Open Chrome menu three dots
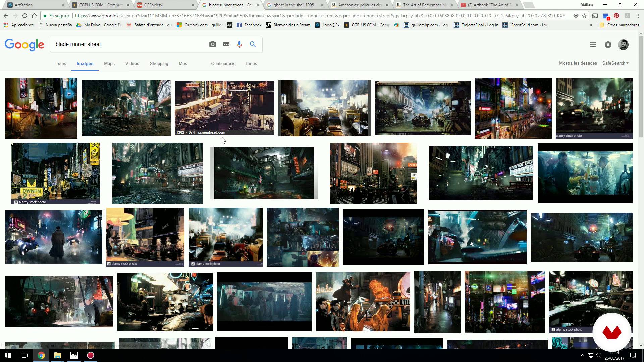The height and width of the screenshot is (362, 644). pyautogui.click(x=638, y=16)
